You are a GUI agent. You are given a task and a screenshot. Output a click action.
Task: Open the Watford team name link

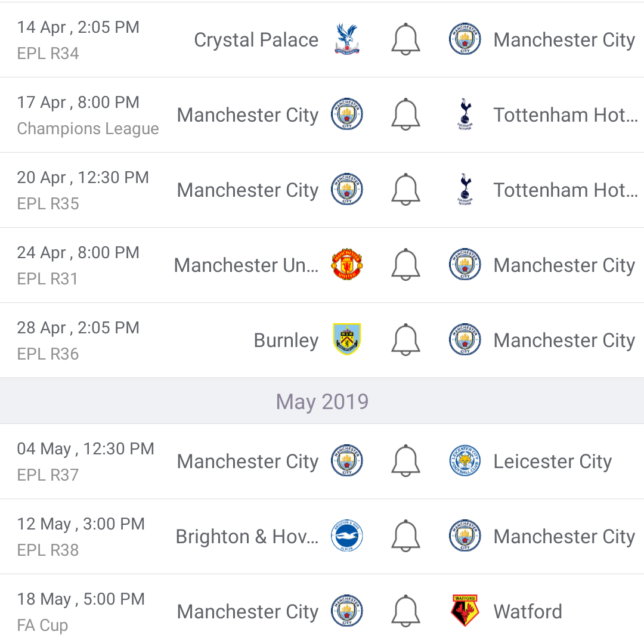528,612
